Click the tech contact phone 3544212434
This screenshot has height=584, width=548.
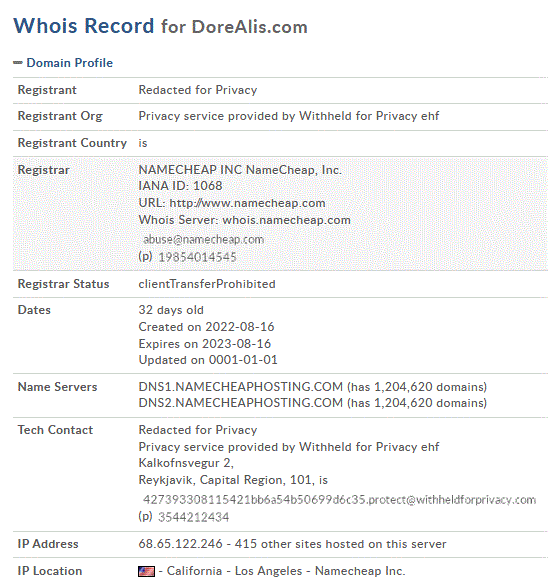pyautogui.click(x=194, y=517)
